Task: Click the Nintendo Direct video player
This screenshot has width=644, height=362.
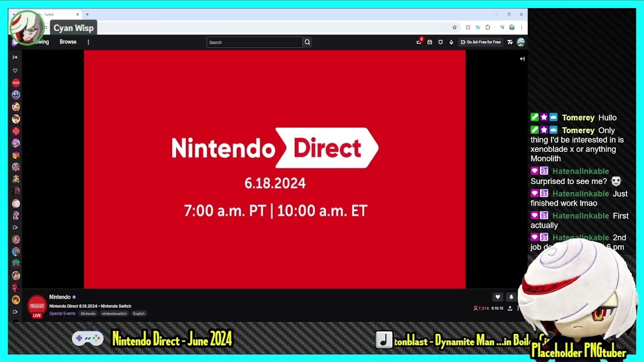Action: pyautogui.click(x=275, y=169)
